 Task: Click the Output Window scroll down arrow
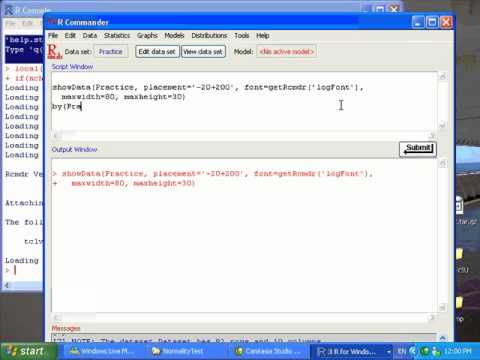coord(443,307)
